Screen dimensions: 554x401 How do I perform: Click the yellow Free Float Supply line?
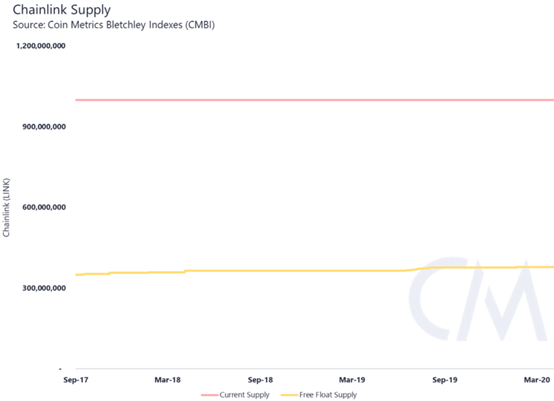click(x=314, y=271)
